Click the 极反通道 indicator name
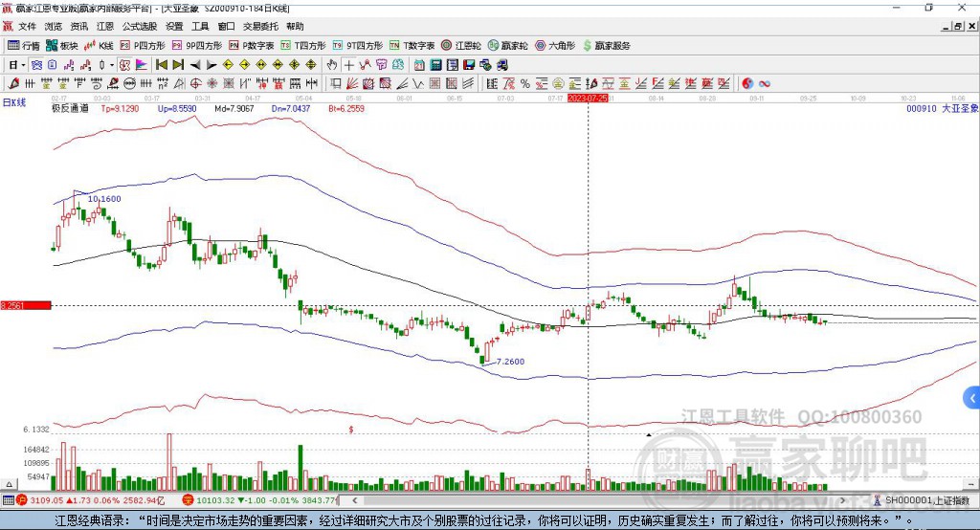 [x=70, y=108]
